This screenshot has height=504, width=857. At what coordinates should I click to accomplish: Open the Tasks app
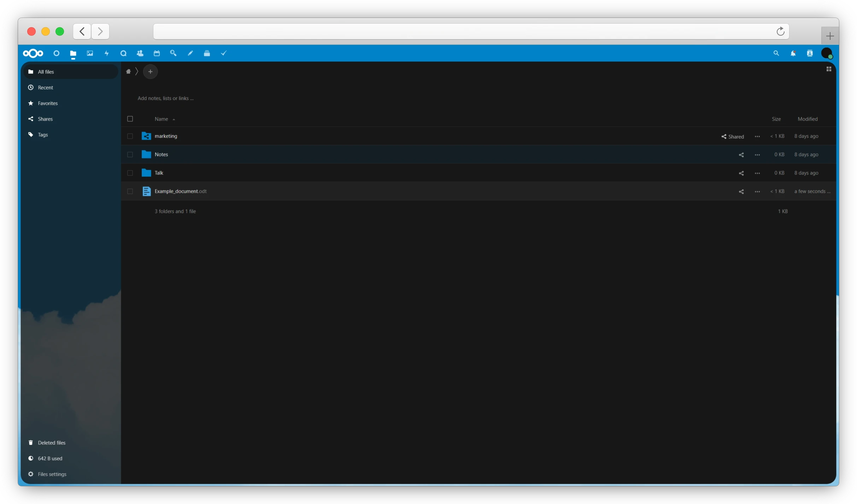point(223,53)
